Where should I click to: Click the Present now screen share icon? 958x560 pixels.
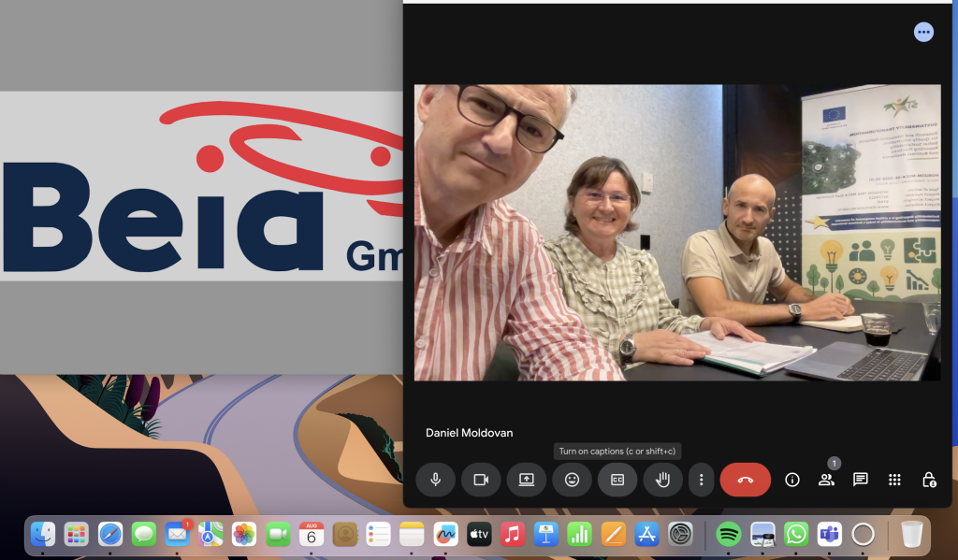(527, 480)
